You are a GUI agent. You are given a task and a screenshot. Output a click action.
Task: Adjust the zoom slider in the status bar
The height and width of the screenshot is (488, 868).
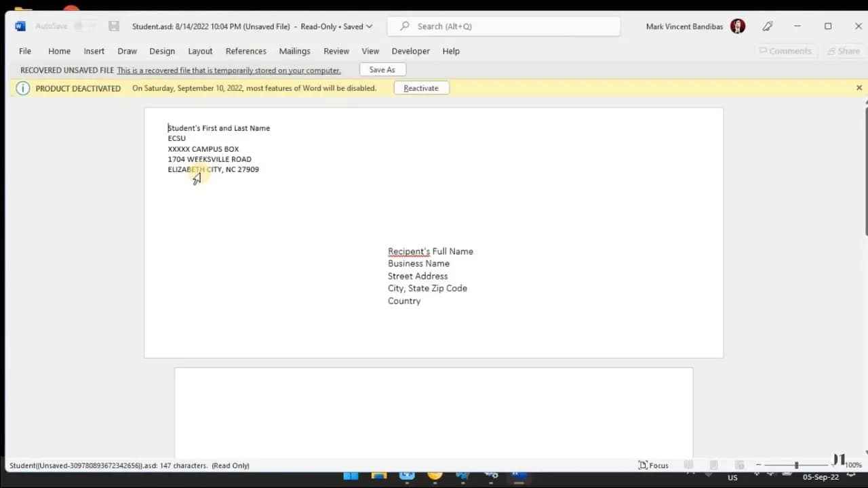point(796,465)
